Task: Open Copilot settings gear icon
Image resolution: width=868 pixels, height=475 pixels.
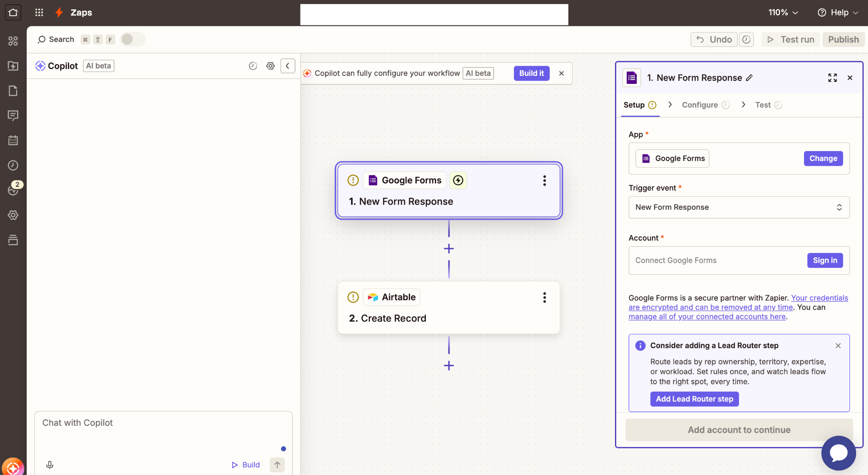Action: [x=271, y=66]
